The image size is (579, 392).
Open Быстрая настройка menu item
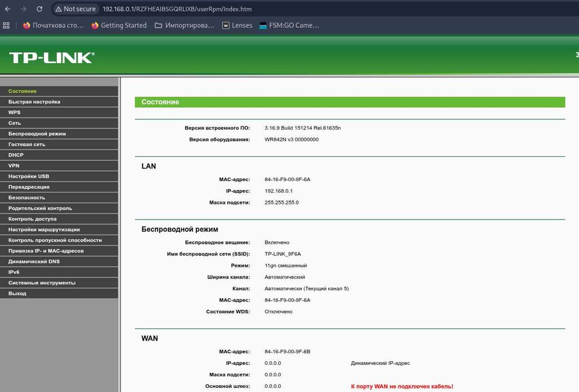(x=59, y=102)
